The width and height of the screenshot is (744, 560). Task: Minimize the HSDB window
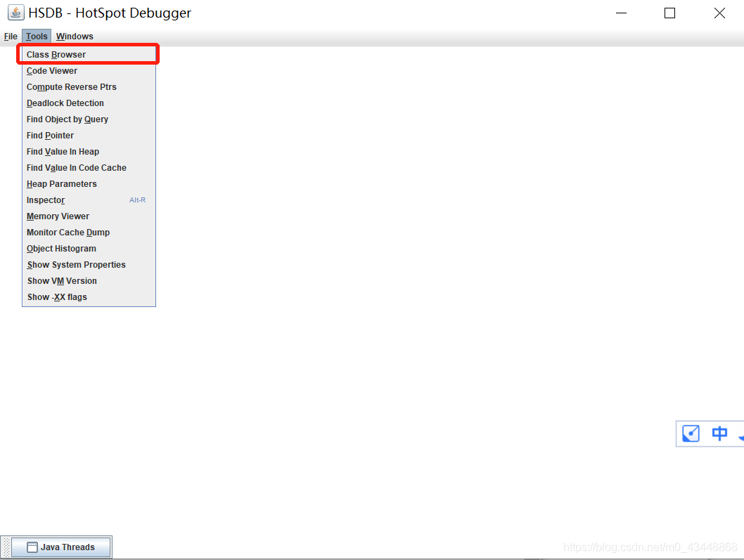[x=621, y=13]
